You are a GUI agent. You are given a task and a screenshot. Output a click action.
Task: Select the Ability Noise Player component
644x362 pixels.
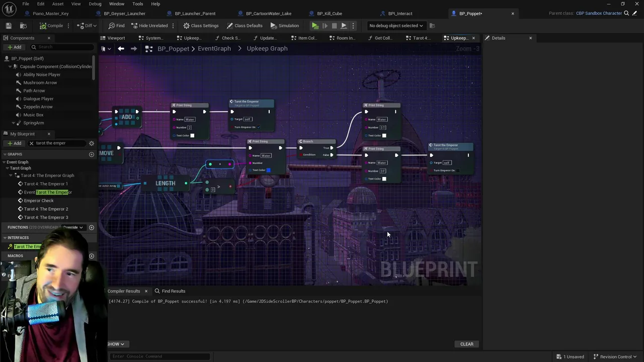[x=42, y=74]
